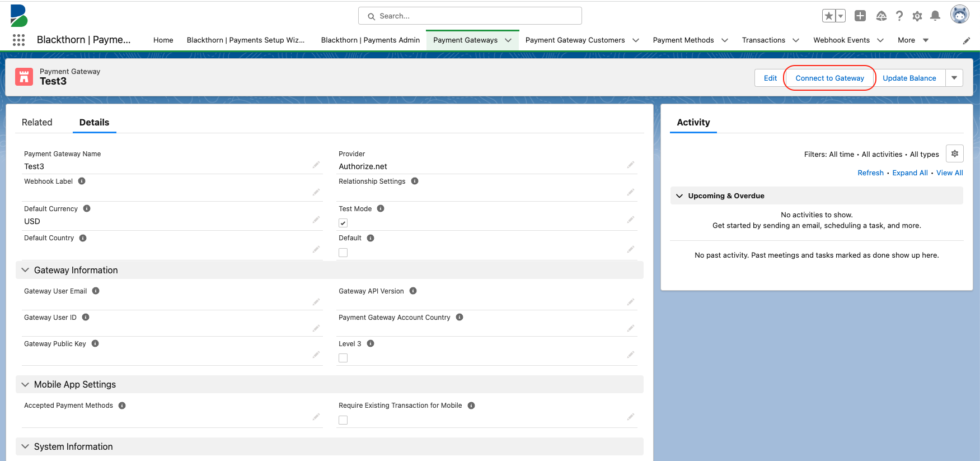The width and height of the screenshot is (980, 461).
Task: Click the Edit button
Action: [770, 78]
